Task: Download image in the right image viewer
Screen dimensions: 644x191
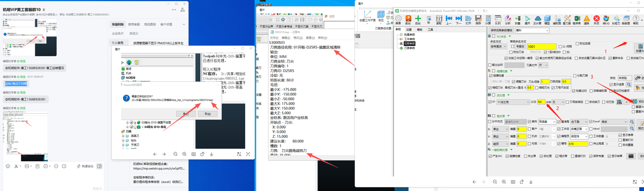Action: point(530,182)
